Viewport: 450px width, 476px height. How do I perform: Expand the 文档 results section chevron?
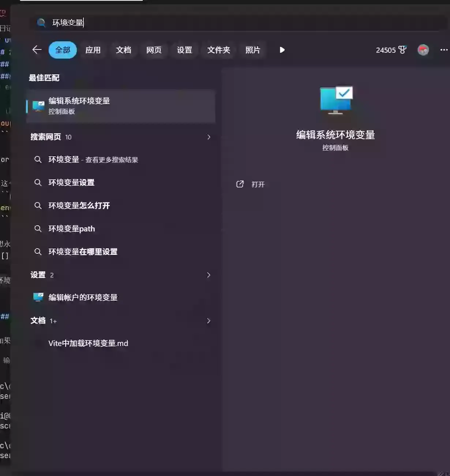209,321
